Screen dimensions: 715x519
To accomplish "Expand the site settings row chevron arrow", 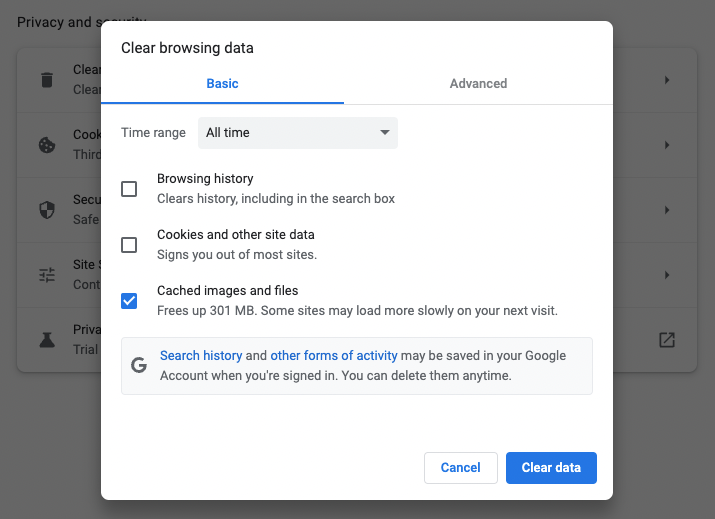I will click(667, 275).
